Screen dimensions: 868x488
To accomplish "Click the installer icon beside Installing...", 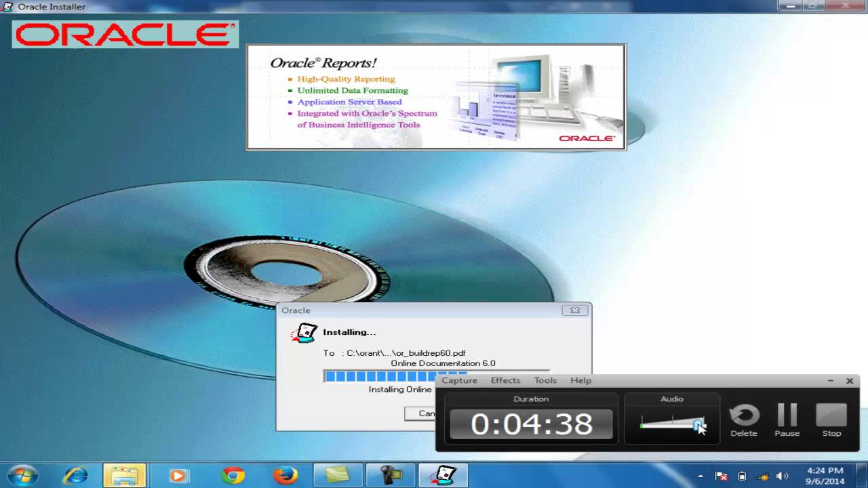I will [304, 333].
